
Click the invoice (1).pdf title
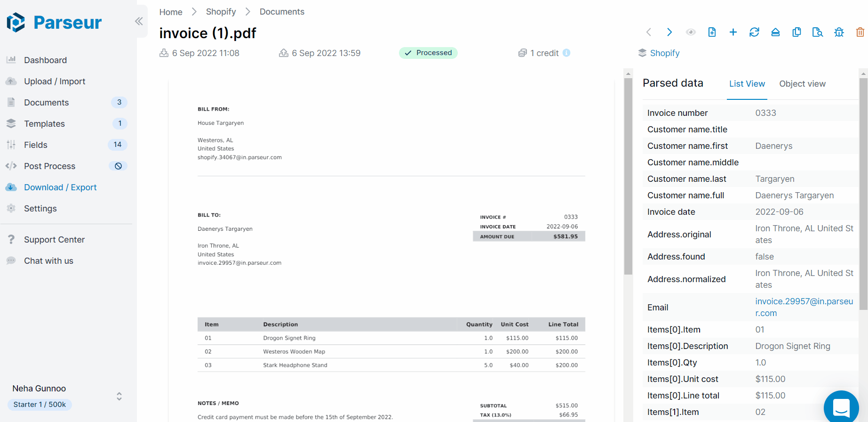pyautogui.click(x=207, y=33)
